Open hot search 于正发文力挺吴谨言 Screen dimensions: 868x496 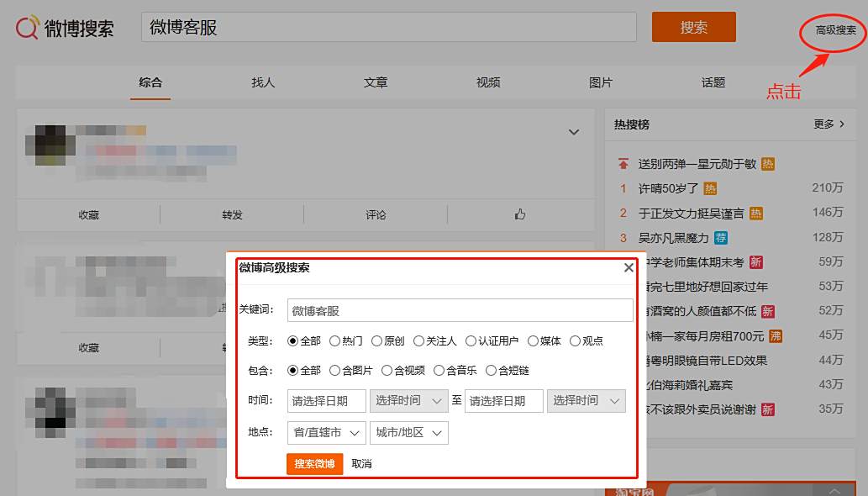click(x=692, y=214)
